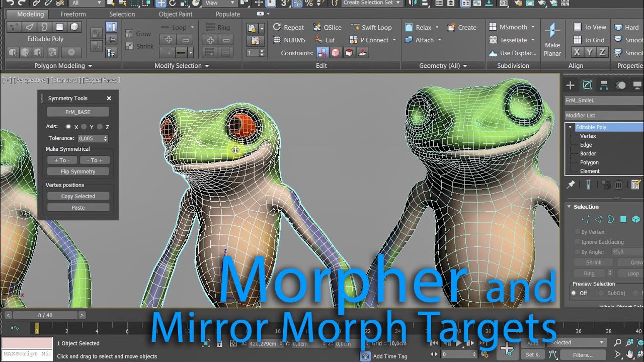
Task: Click Remove Modifier trash icon
Action: pos(619,185)
